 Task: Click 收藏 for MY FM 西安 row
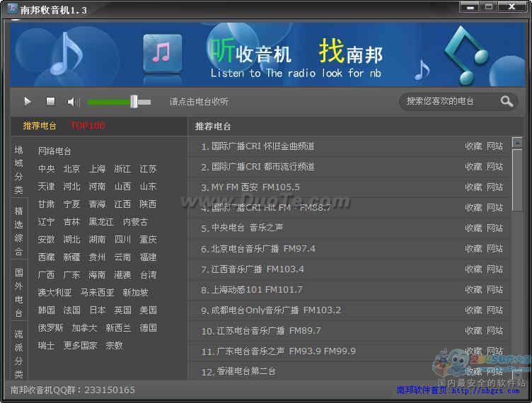[473, 187]
